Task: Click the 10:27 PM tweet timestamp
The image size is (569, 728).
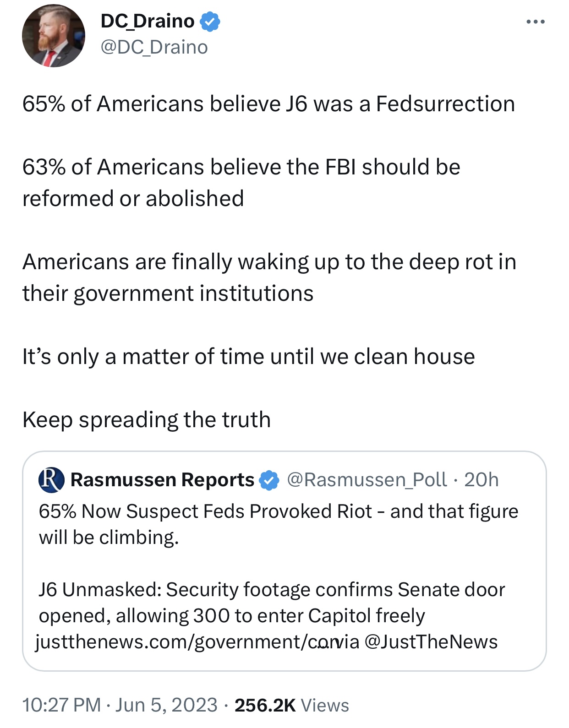Action: tap(61, 705)
